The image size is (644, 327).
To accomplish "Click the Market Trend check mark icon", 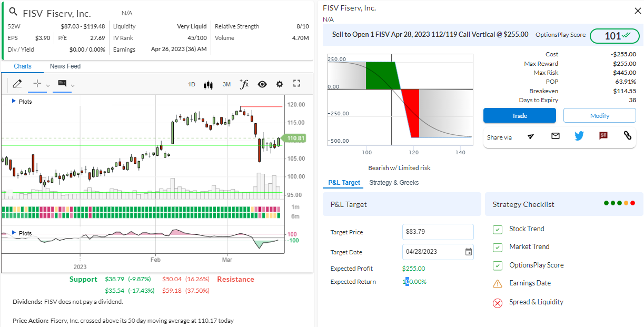I will [497, 247].
